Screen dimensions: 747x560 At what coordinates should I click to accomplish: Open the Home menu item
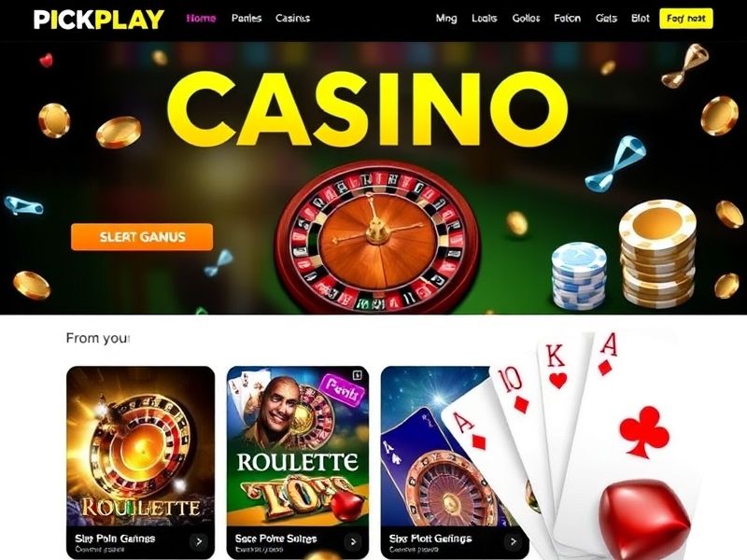click(201, 19)
